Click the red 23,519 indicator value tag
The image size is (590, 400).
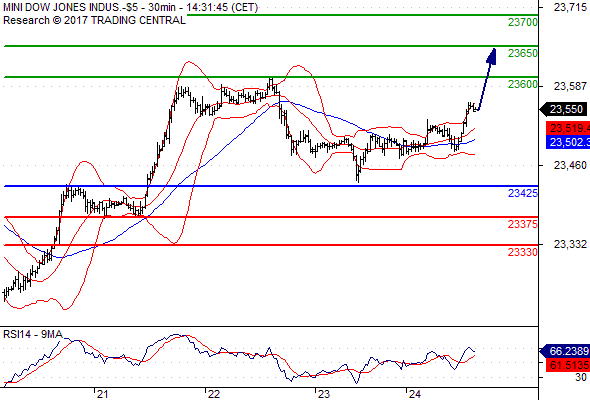pos(568,128)
